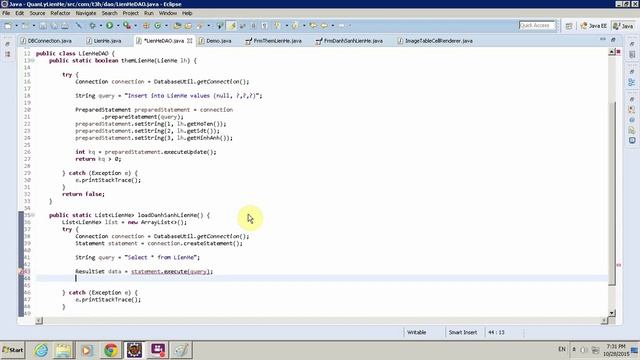Screen dimensions: 640x360
Task: Open the New Java Class dropdown arrow
Action: (x=166, y=26)
